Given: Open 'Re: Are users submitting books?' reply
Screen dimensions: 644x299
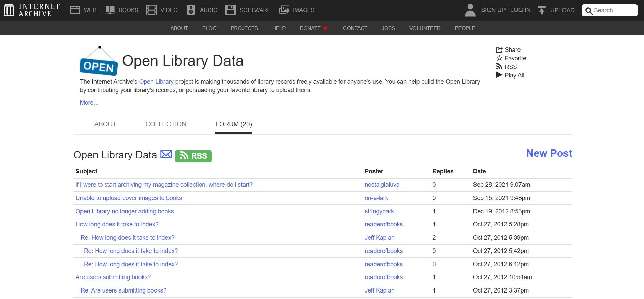Looking at the screenshot, I should [123, 290].
